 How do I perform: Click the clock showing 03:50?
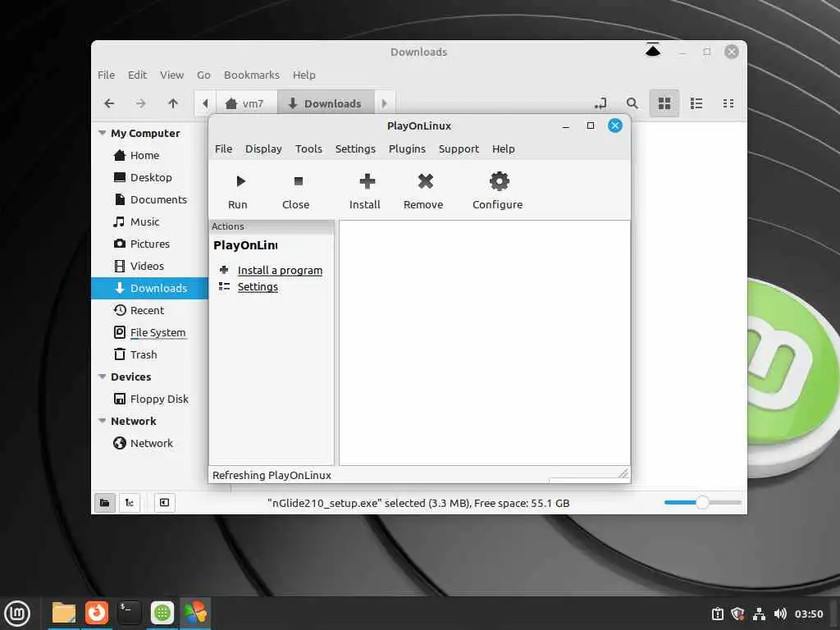point(808,614)
